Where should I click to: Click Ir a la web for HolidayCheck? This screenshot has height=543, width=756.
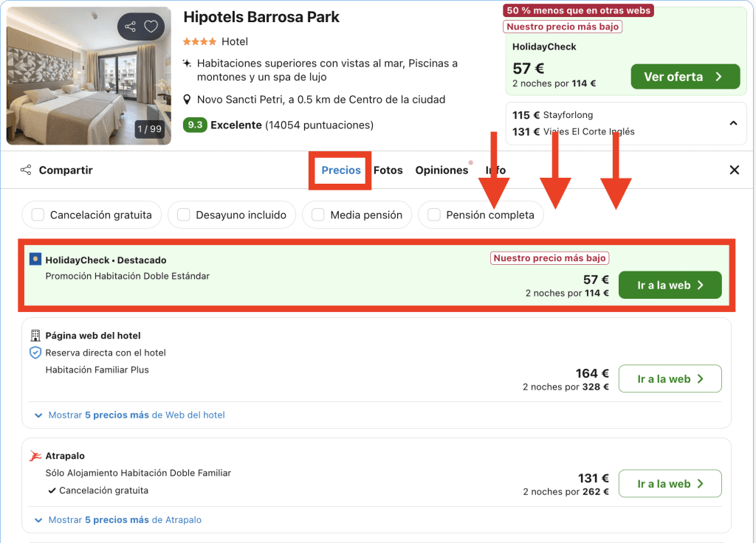coord(670,286)
